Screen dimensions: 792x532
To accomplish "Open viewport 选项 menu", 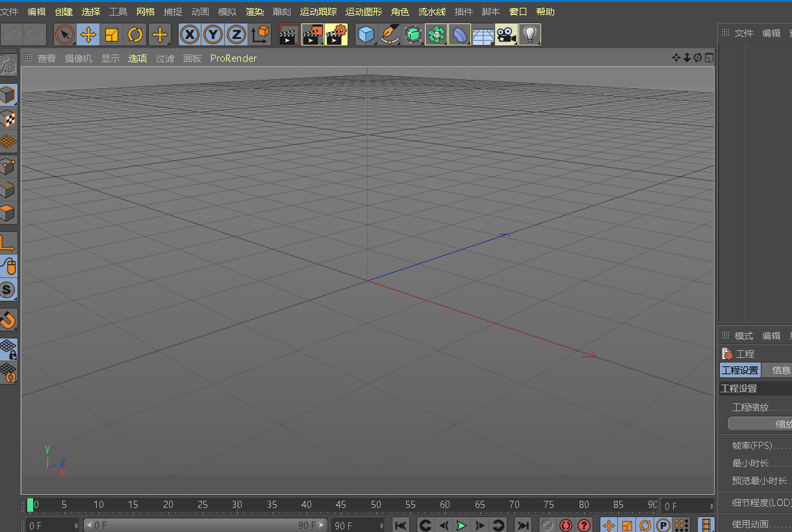I will click(138, 58).
